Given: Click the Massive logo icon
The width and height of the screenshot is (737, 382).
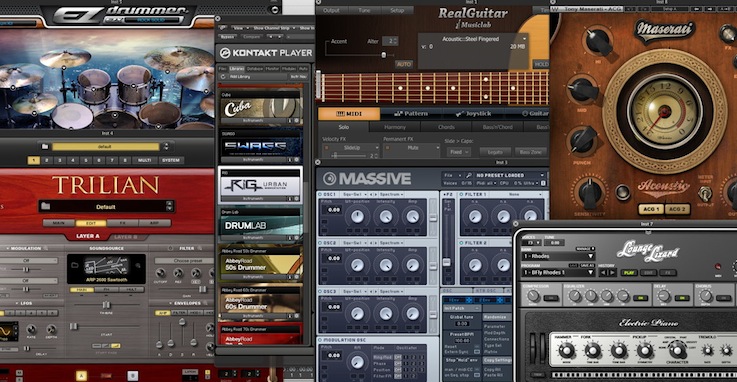Looking at the screenshot, I should 329,178.
